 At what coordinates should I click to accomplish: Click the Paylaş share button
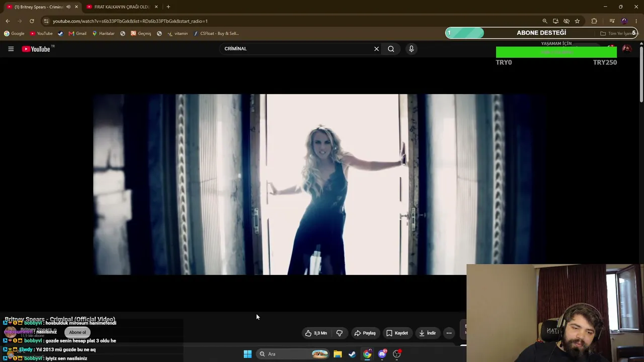365,333
